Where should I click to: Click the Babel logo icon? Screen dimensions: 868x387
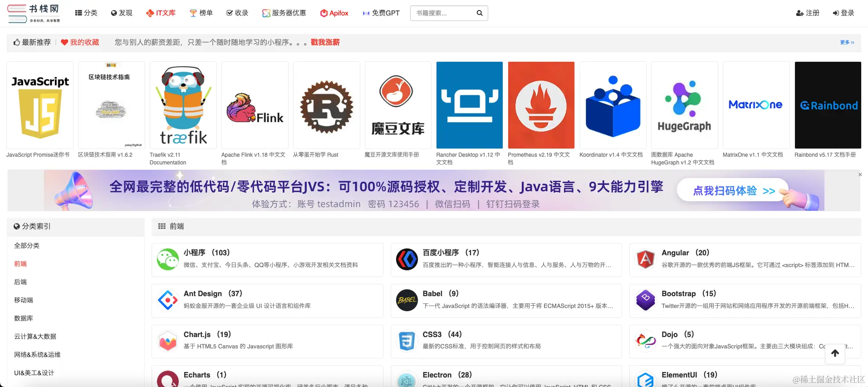407,300
